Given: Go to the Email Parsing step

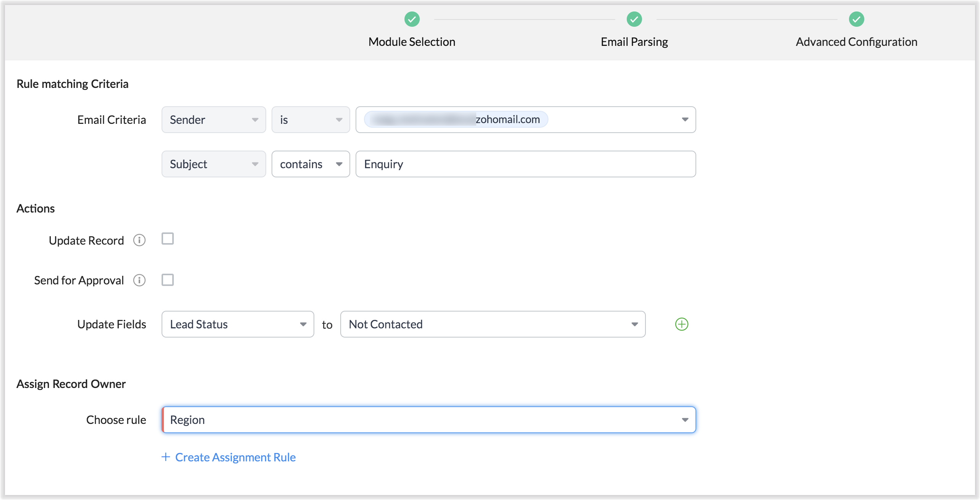Looking at the screenshot, I should point(634,42).
